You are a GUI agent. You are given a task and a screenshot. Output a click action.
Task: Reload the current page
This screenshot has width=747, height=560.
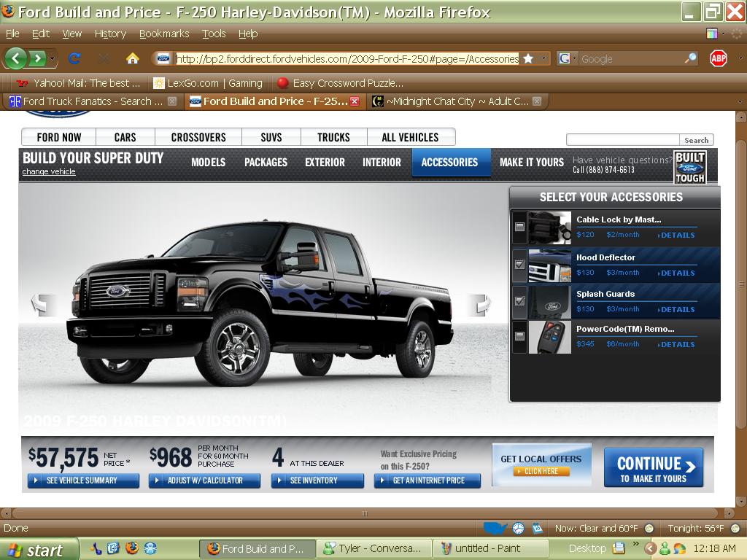tap(74, 58)
